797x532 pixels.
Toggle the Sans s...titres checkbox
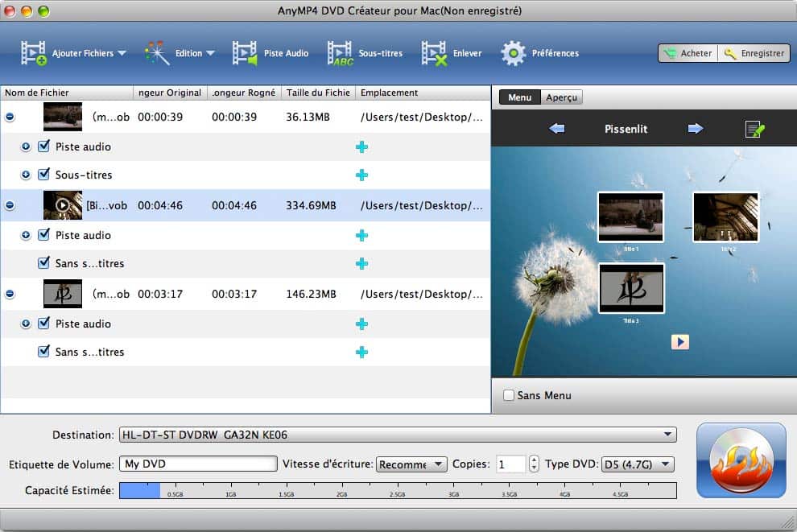[44, 263]
